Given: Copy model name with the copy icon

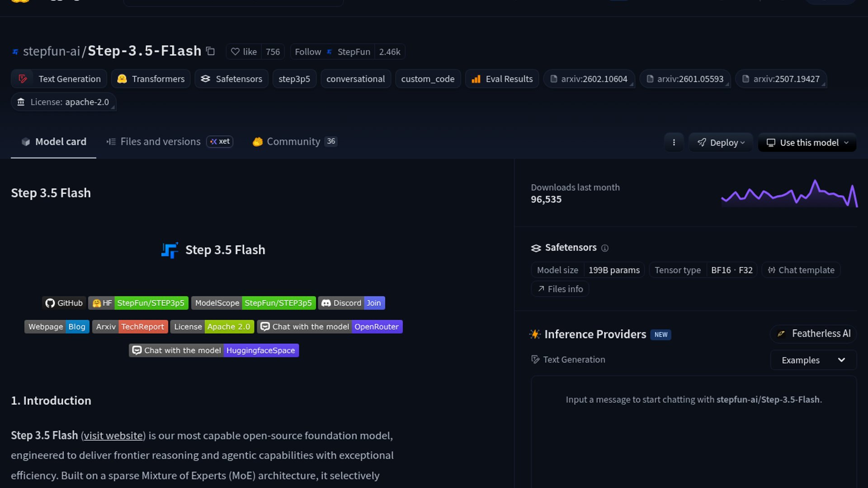Looking at the screenshot, I should coord(210,51).
